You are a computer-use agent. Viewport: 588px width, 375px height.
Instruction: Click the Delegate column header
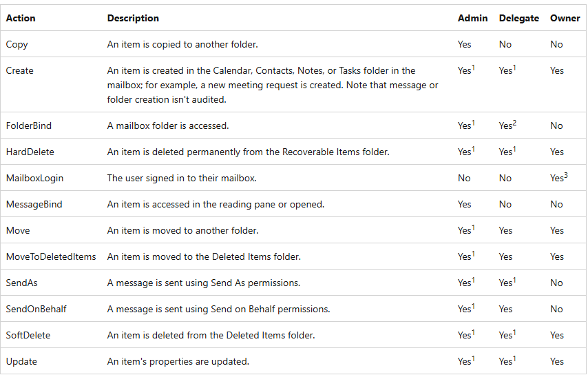[x=518, y=18]
